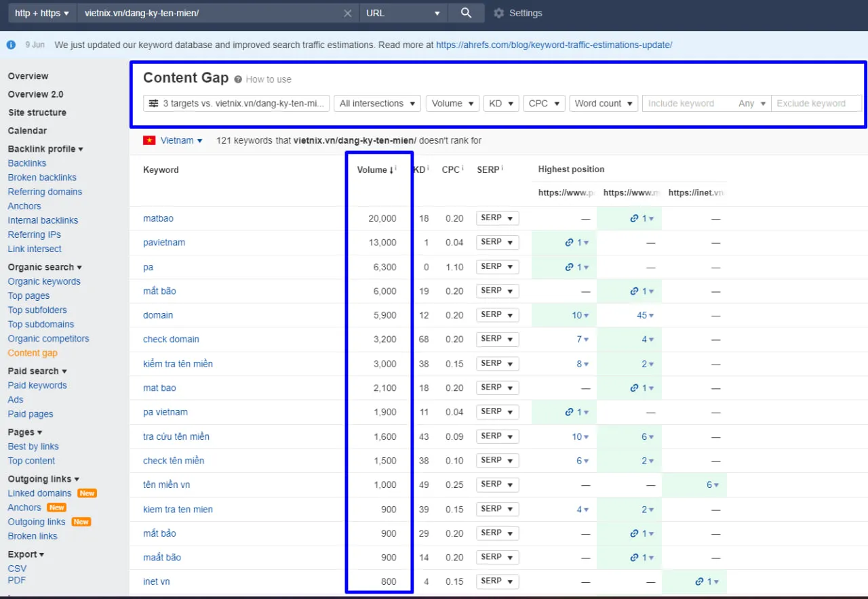
Task: Open position 6 dropdown in tên miền vn row
Action: point(712,484)
